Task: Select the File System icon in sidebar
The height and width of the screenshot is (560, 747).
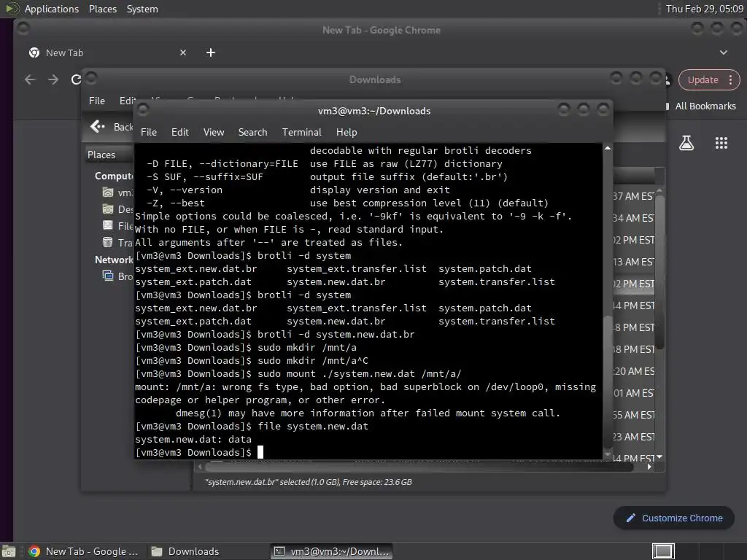Action: [x=108, y=226]
